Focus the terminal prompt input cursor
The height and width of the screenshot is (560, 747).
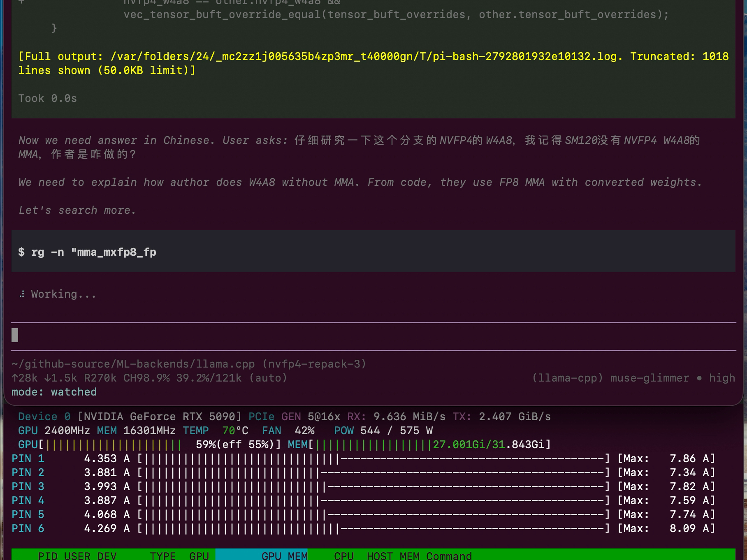15,335
